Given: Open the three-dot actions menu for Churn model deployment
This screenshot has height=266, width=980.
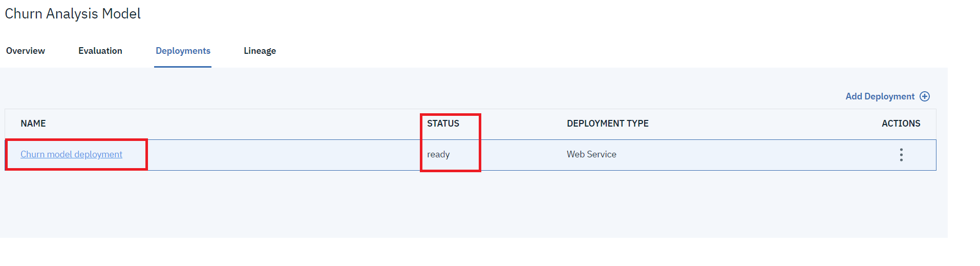Looking at the screenshot, I should pyautogui.click(x=901, y=155).
